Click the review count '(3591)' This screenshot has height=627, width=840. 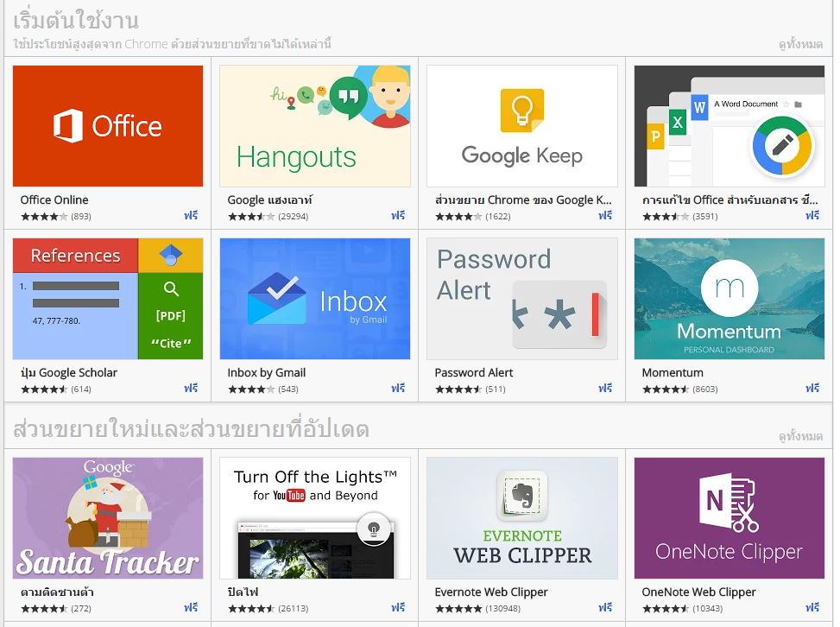[705, 217]
